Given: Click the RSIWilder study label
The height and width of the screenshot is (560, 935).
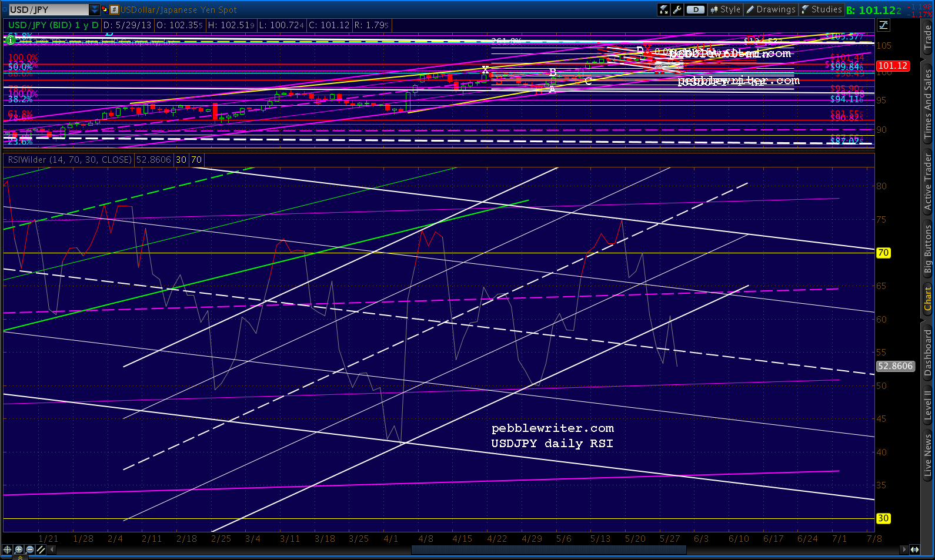Looking at the screenshot, I should 70,159.
